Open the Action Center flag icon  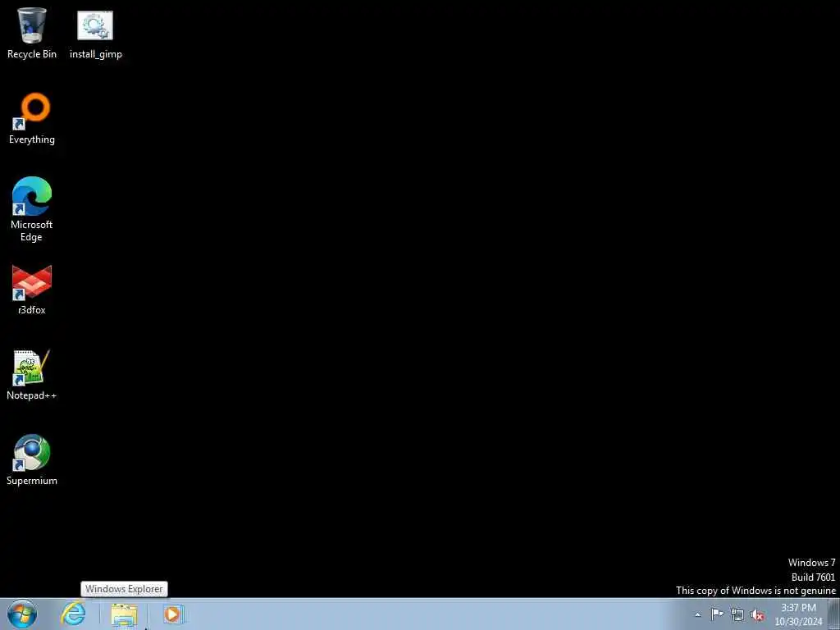point(717,614)
